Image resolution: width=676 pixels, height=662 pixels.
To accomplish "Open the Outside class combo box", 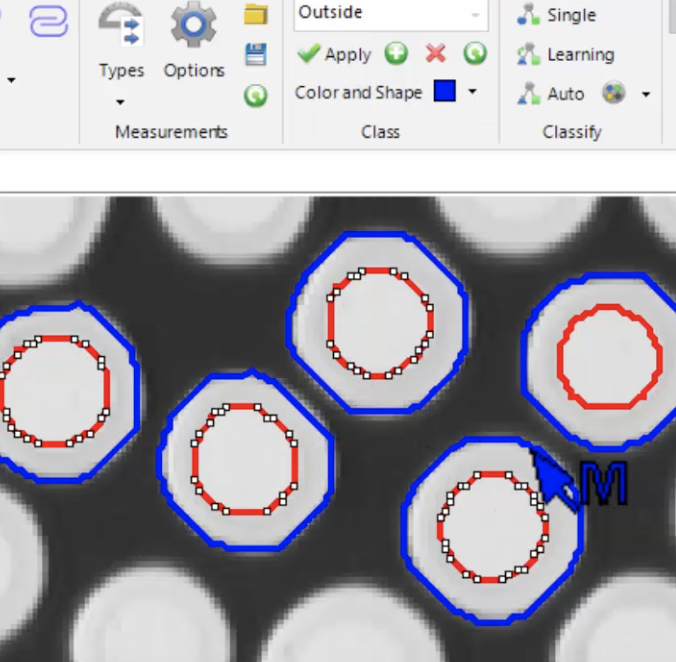I will 391,14.
